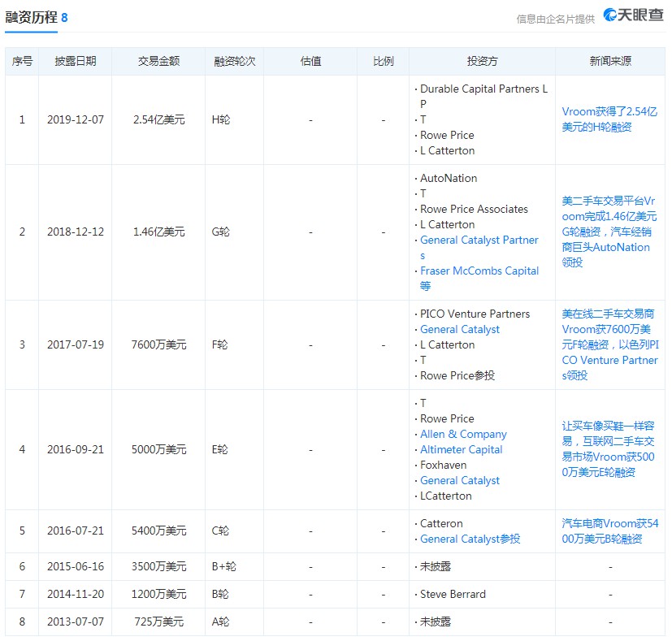Open Altimeter Capital investor link

pyautogui.click(x=462, y=449)
